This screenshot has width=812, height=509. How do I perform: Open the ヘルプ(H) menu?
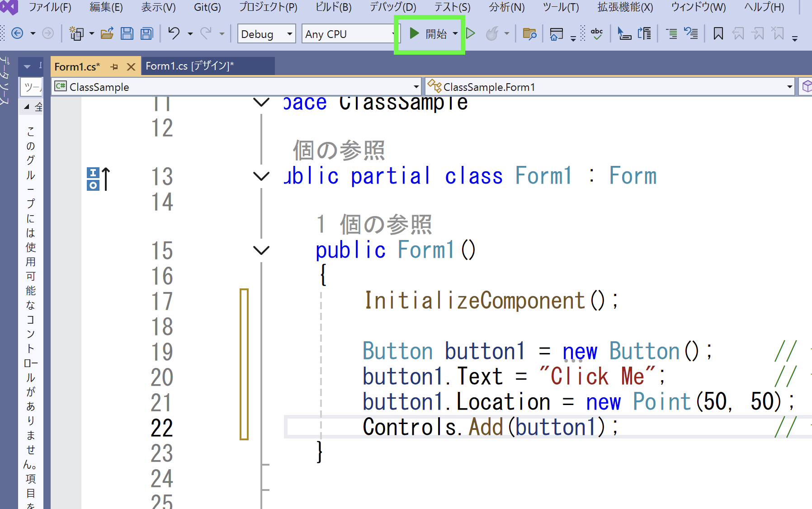[764, 7]
